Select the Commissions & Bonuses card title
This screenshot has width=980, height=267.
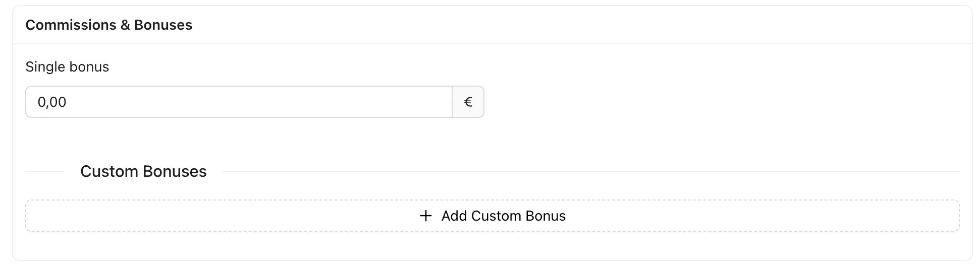click(108, 25)
